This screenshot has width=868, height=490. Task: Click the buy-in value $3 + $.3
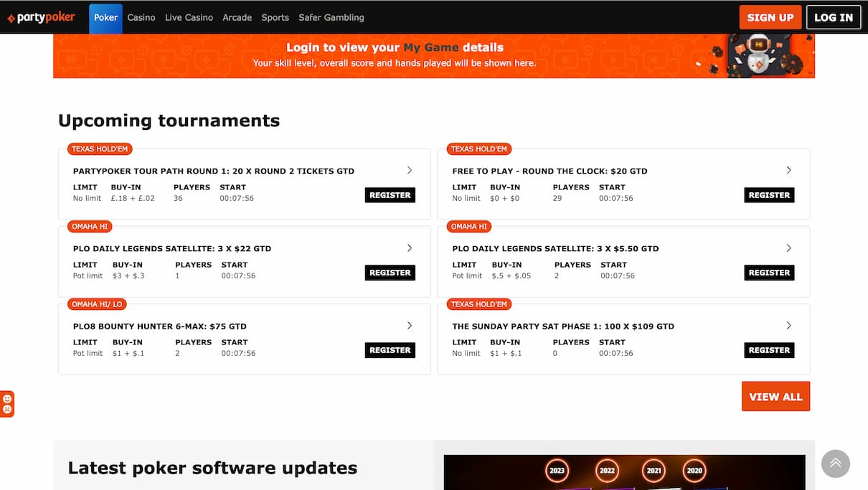coord(128,276)
